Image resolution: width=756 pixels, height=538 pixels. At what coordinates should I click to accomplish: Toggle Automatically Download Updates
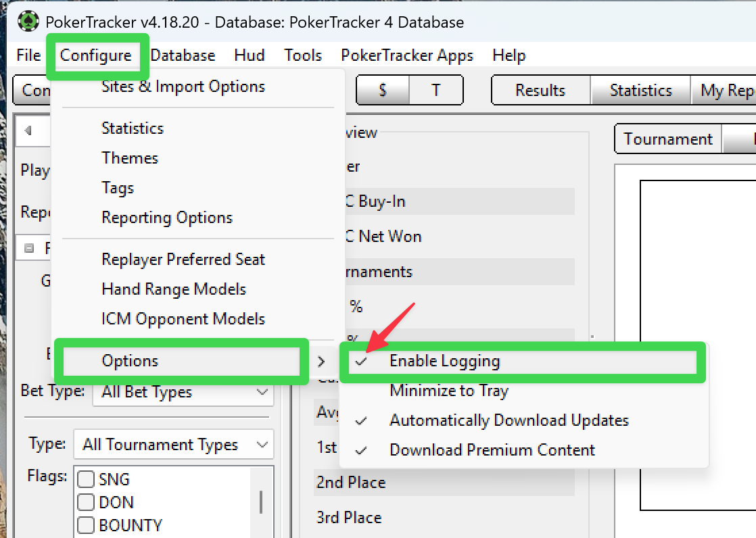coord(524,420)
